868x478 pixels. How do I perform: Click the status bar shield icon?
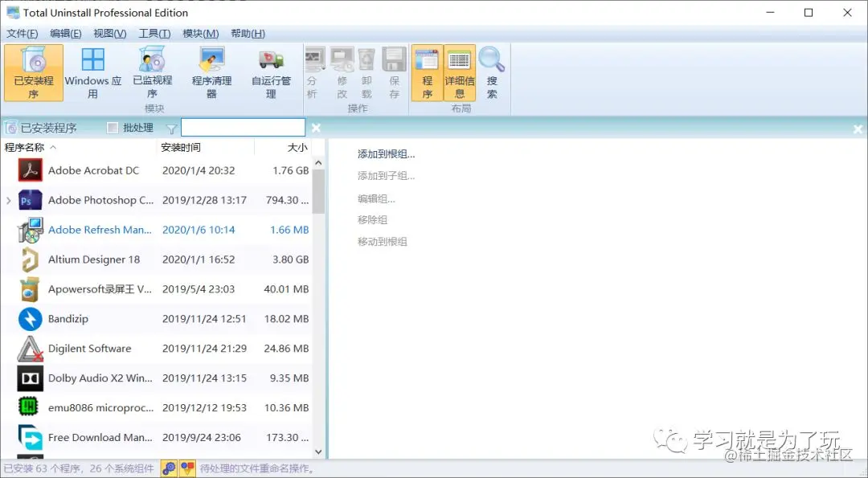click(x=187, y=468)
